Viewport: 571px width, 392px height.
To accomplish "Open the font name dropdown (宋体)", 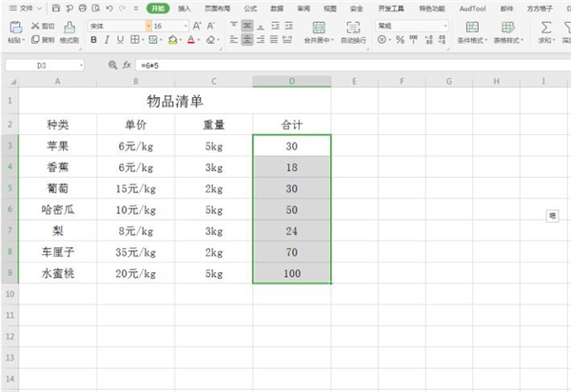I will pos(148,26).
